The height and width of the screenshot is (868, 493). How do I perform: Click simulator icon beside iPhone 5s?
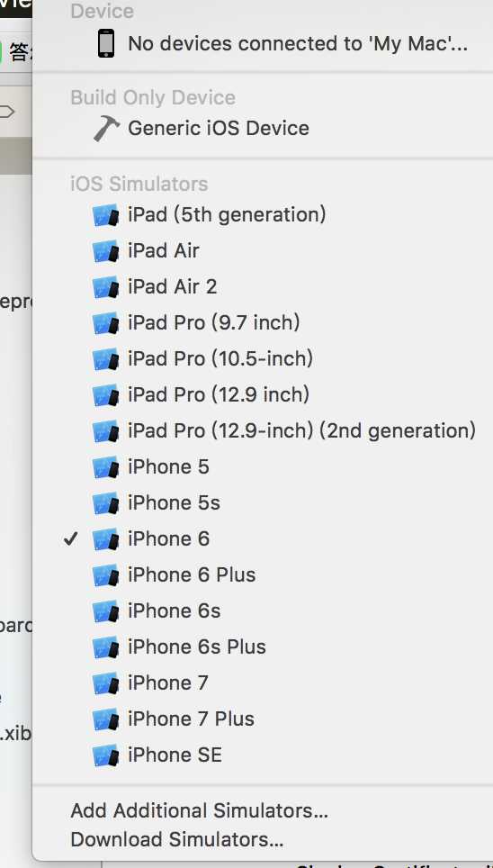pos(105,502)
